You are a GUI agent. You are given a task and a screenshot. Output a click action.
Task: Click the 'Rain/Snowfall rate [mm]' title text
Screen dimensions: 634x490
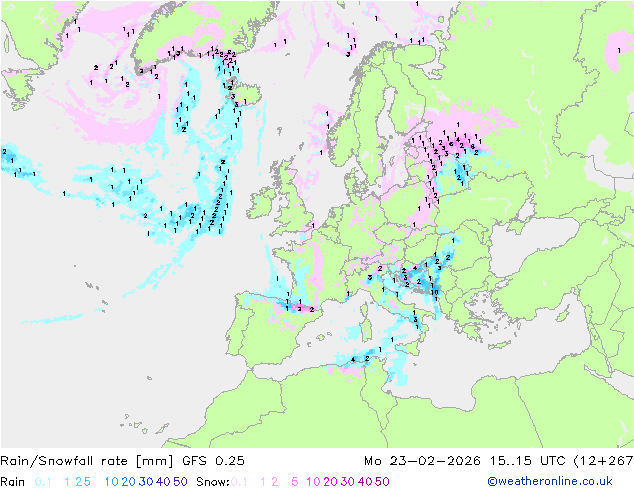87,461
